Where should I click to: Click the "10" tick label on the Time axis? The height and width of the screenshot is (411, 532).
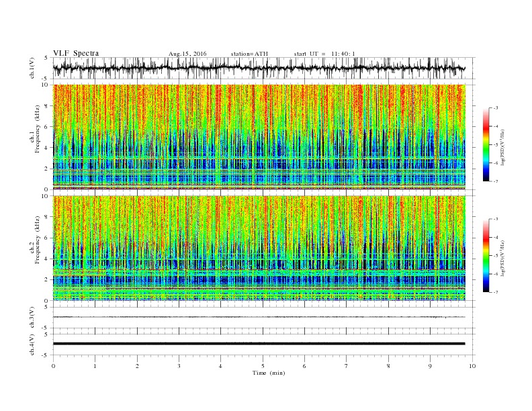tap(472, 366)
